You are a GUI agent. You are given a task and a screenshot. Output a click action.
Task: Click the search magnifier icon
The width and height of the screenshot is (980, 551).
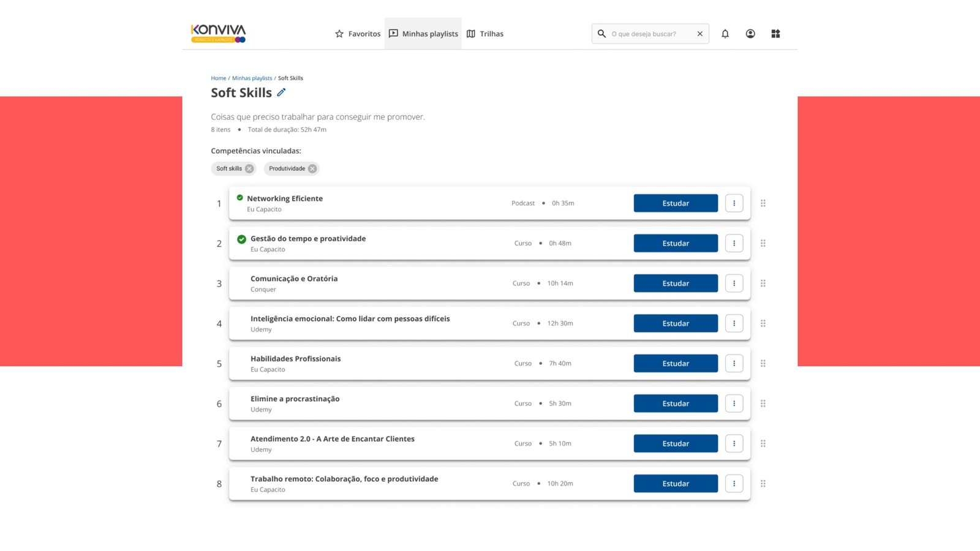[x=601, y=34]
